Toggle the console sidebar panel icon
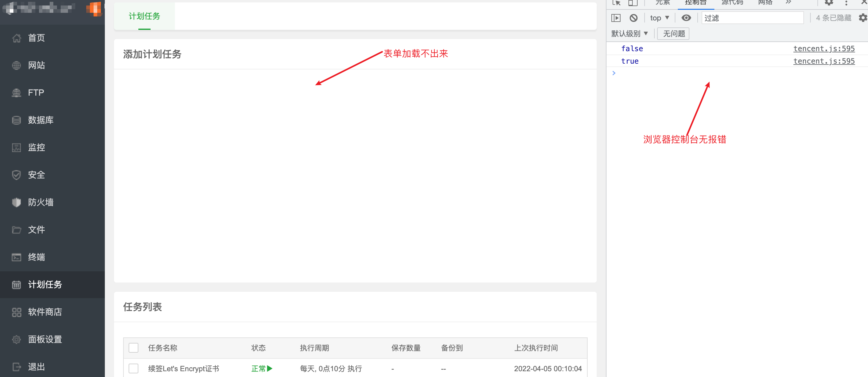This screenshot has height=377, width=868. coord(616,18)
